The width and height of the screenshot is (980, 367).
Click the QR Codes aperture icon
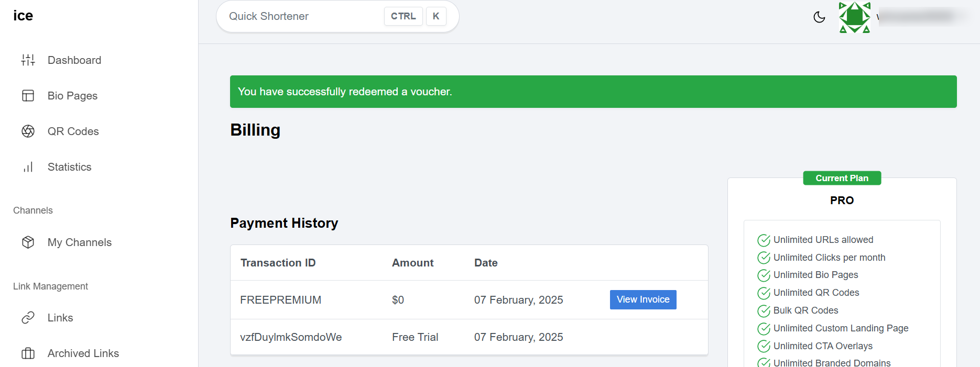point(28,131)
